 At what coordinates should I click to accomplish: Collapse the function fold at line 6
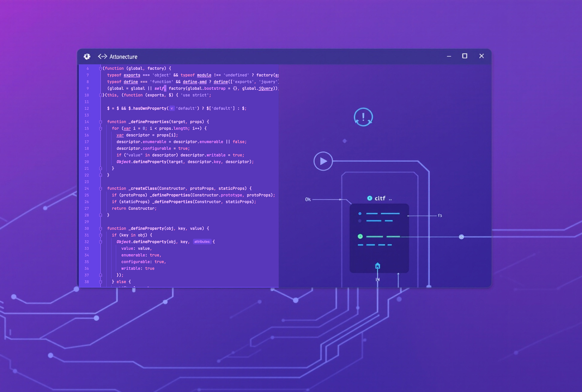pyautogui.click(x=100, y=68)
